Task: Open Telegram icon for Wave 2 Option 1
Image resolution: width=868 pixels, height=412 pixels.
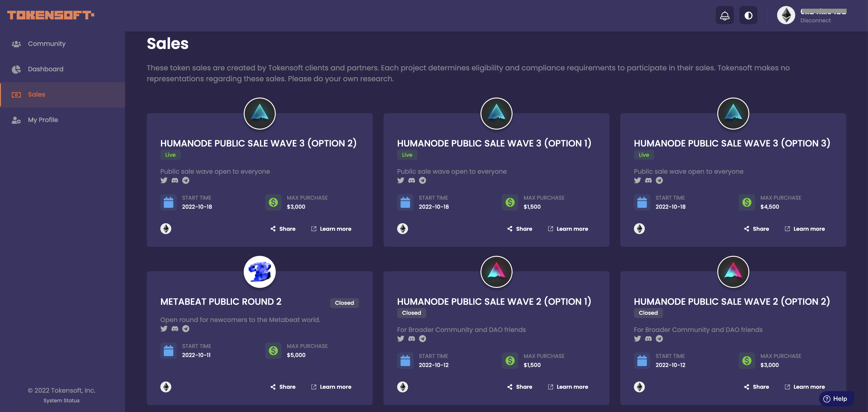Action: pyautogui.click(x=423, y=339)
